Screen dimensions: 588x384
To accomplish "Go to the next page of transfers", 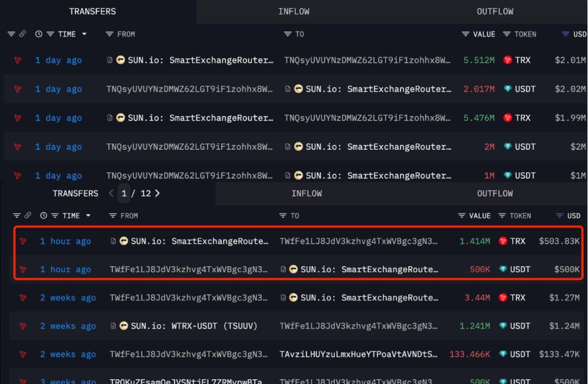I will 157,193.
